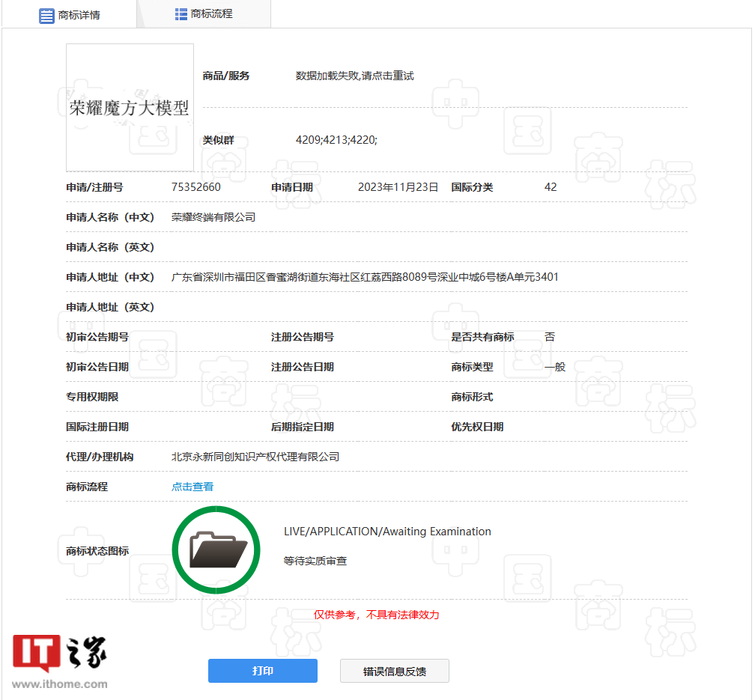Select similar group text 4209;4213;4220;
The width and height of the screenshot is (755, 700).
point(336,140)
